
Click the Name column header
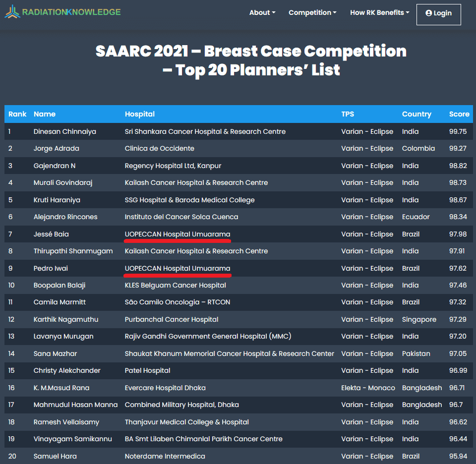click(45, 114)
